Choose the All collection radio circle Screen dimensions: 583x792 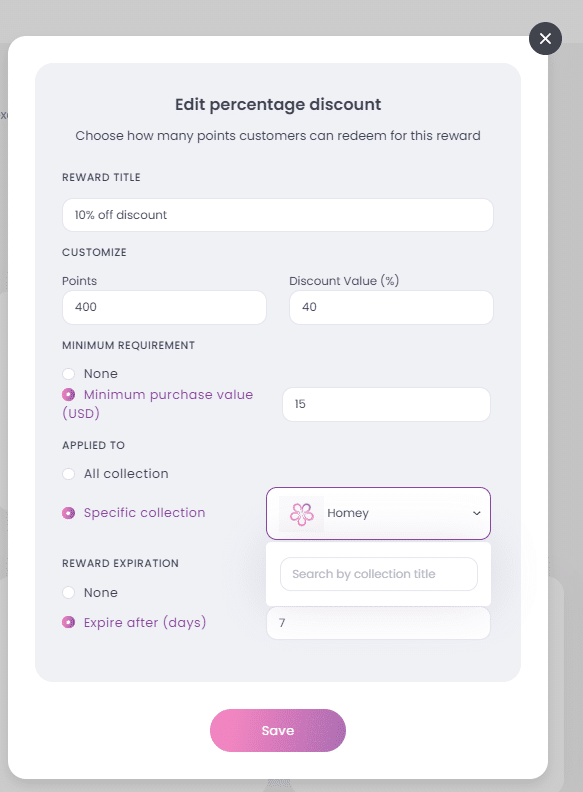(69, 474)
